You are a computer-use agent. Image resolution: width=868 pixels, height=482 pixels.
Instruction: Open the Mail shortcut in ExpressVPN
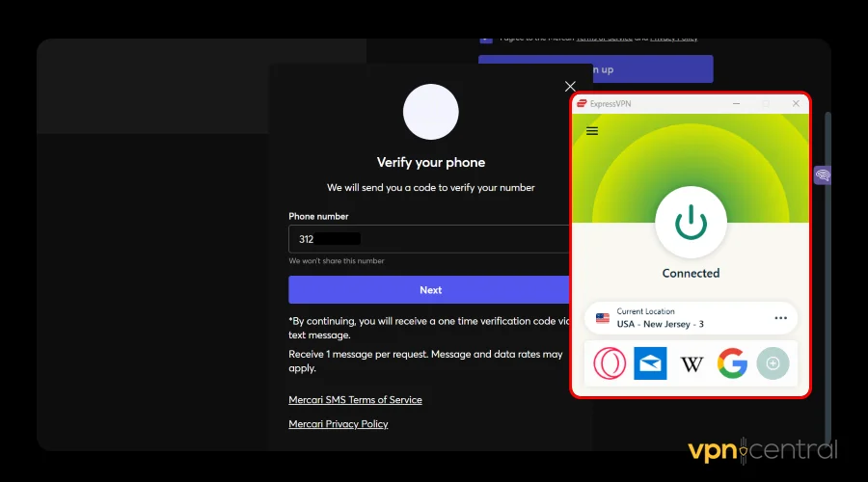[x=650, y=363]
